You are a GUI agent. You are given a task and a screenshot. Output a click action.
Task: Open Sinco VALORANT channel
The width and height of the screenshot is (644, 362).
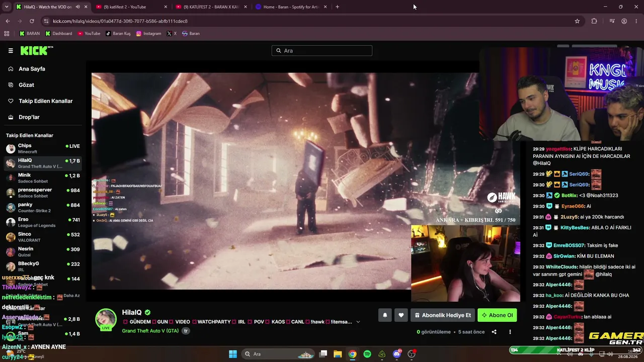[x=43, y=237]
